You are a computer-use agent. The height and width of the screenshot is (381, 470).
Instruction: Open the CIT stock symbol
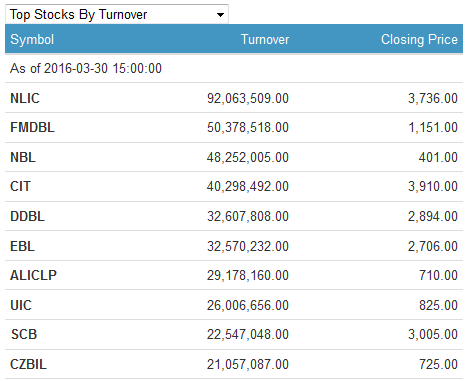(20, 186)
